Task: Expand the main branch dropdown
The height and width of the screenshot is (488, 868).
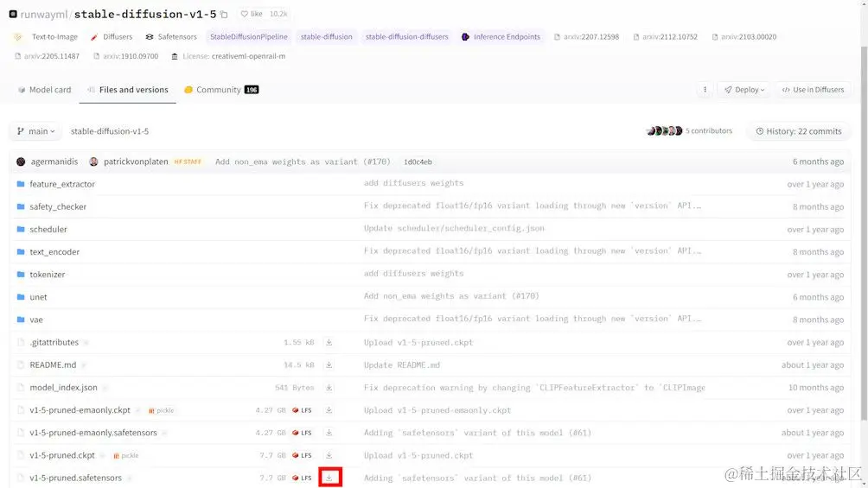Action: point(35,131)
